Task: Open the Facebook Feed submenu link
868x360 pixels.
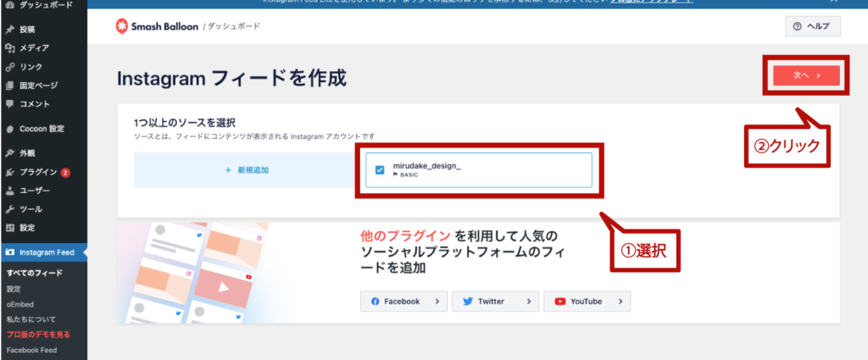Action: 31,350
